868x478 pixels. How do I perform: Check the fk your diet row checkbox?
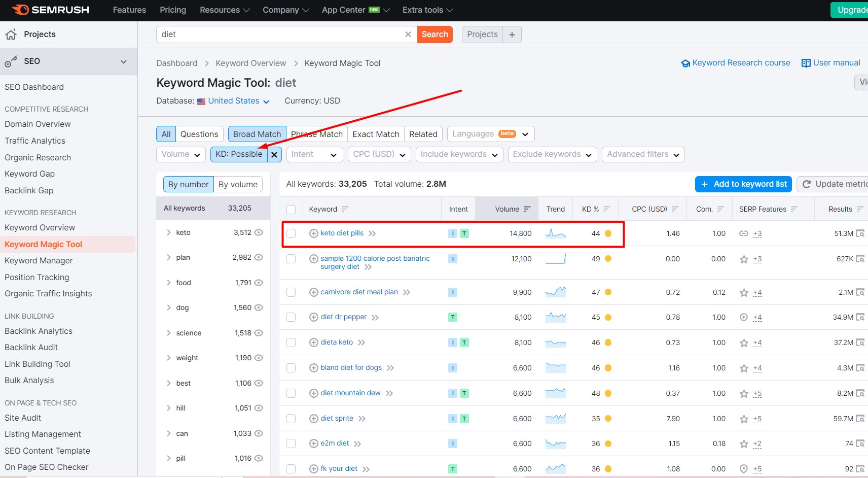(x=291, y=469)
